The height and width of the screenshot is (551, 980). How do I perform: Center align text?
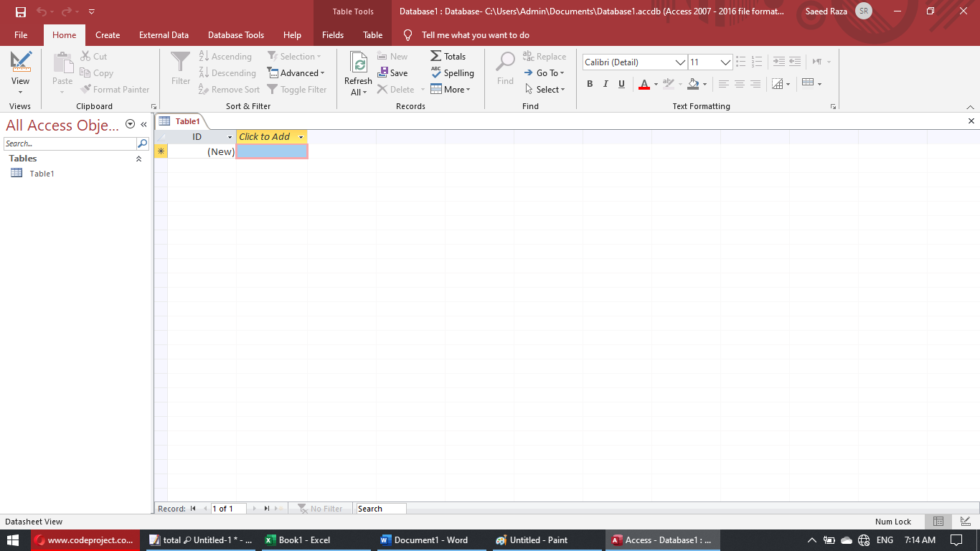click(x=739, y=84)
